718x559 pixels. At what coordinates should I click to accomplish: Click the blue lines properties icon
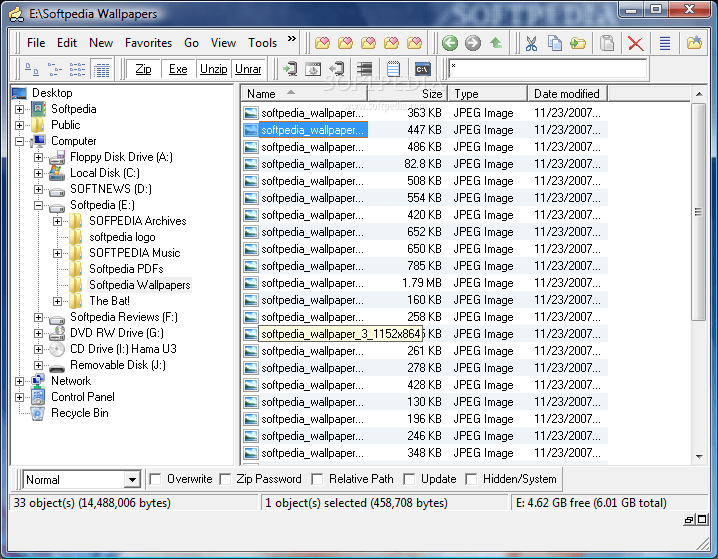(x=665, y=43)
